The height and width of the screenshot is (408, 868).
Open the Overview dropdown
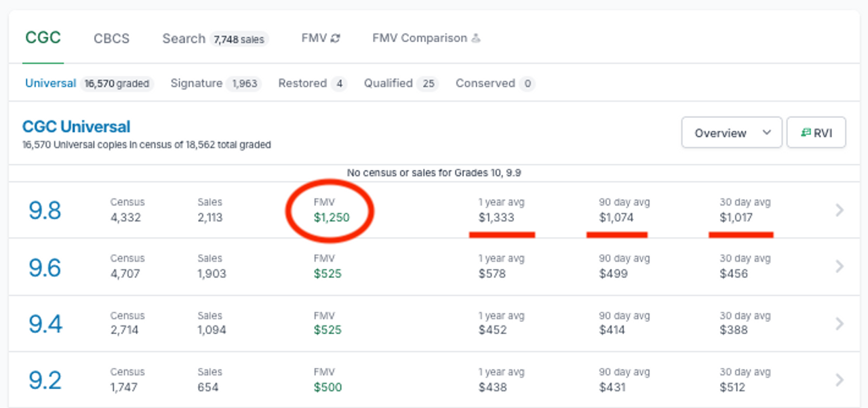pos(732,133)
